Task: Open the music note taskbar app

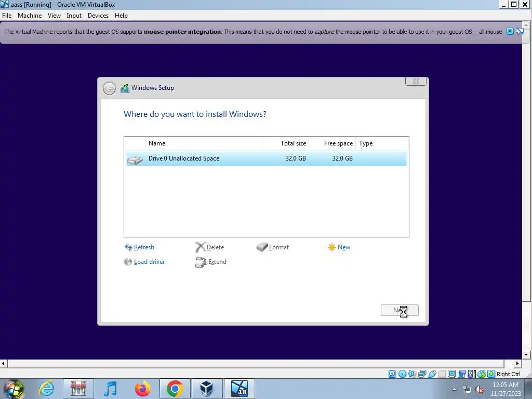Action: pyautogui.click(x=110, y=389)
